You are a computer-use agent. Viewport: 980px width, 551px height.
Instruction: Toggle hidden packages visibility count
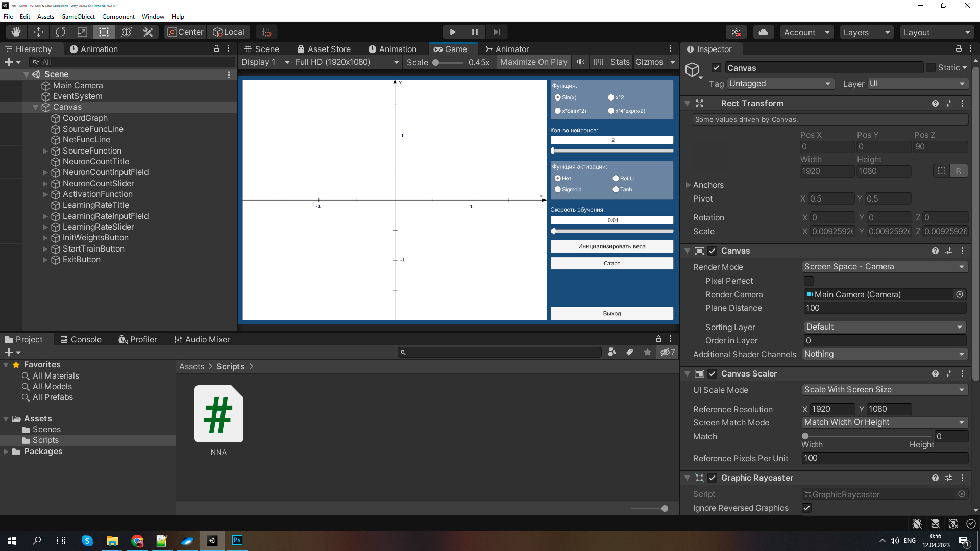coord(668,352)
